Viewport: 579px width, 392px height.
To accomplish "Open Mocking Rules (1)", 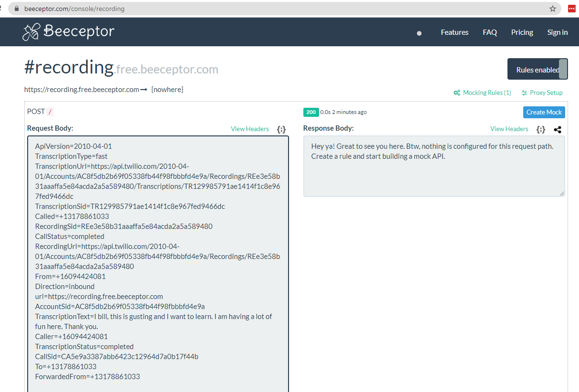I will point(482,93).
